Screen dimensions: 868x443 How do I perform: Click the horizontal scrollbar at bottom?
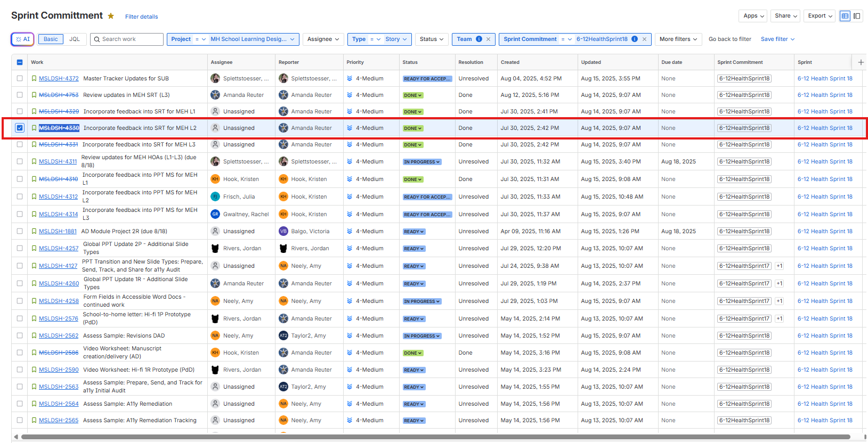pyautogui.click(x=435, y=437)
